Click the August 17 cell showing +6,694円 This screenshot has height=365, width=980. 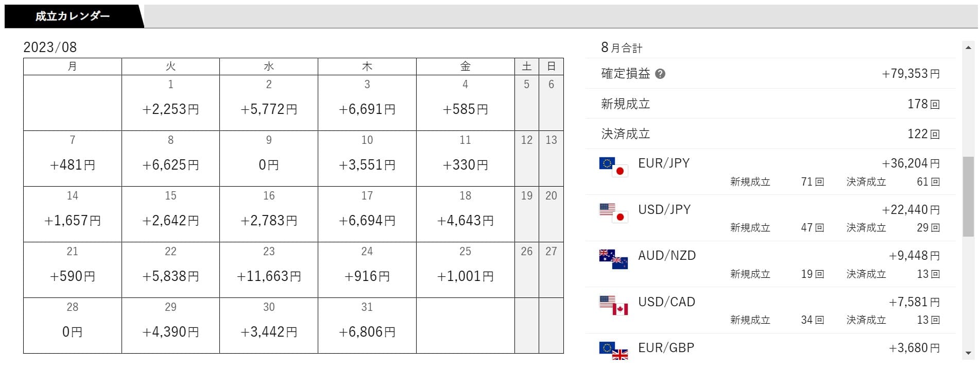[367, 214]
